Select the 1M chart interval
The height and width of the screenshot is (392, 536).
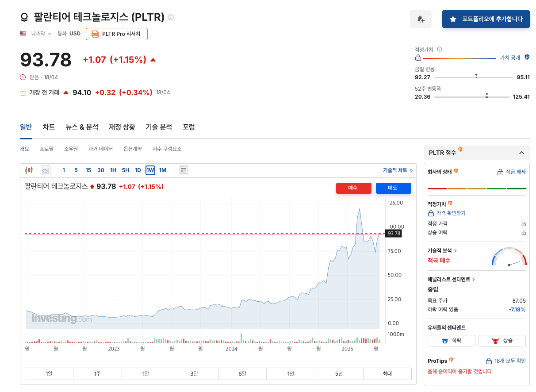coord(163,170)
